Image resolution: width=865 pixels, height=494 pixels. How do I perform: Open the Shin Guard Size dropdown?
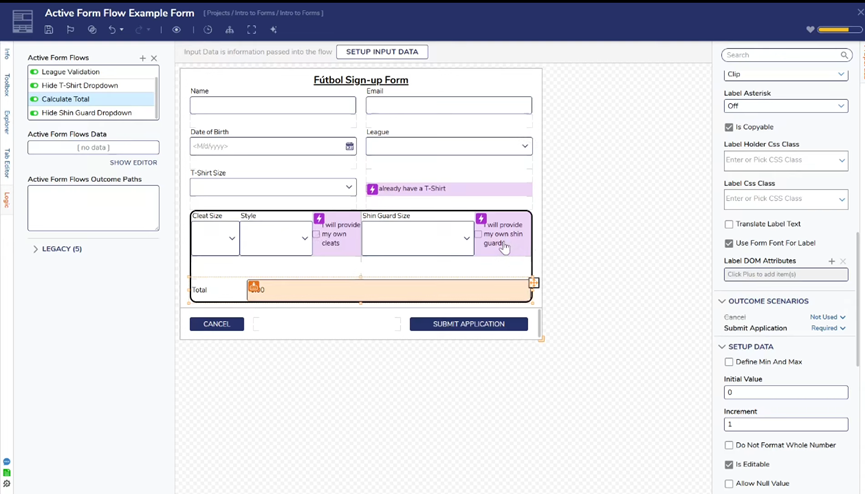point(418,238)
